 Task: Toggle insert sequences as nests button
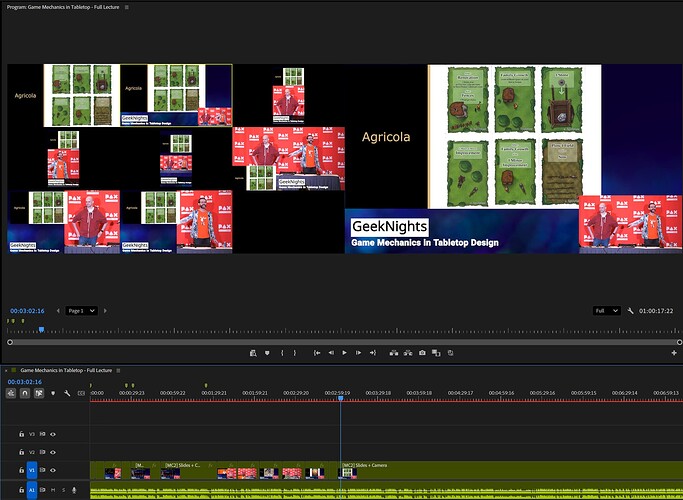(11, 393)
